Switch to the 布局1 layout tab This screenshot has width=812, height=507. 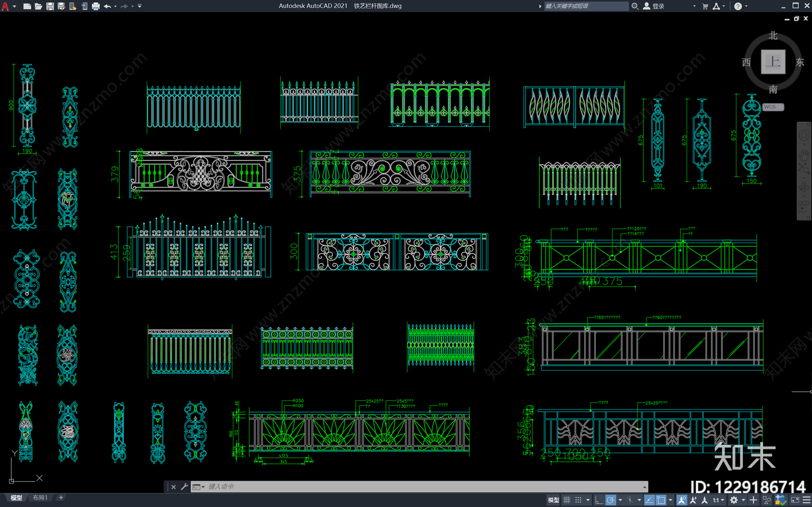pyautogui.click(x=40, y=498)
